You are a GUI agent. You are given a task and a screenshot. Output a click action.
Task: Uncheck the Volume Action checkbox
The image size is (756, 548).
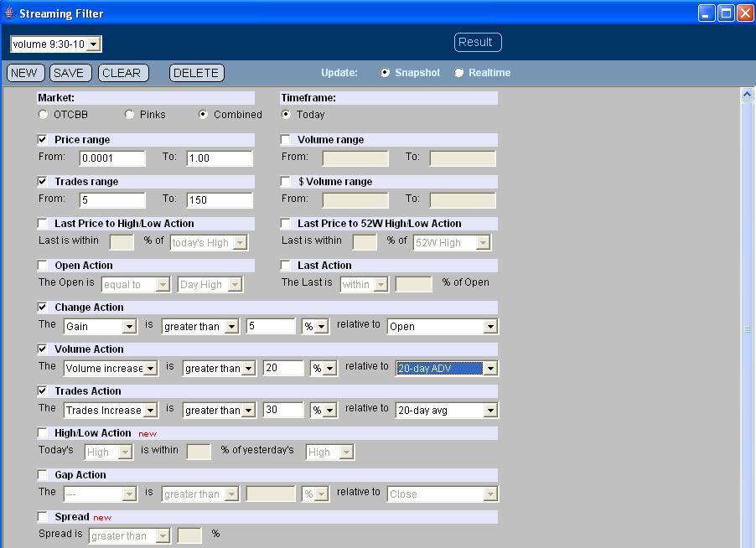[x=43, y=349]
